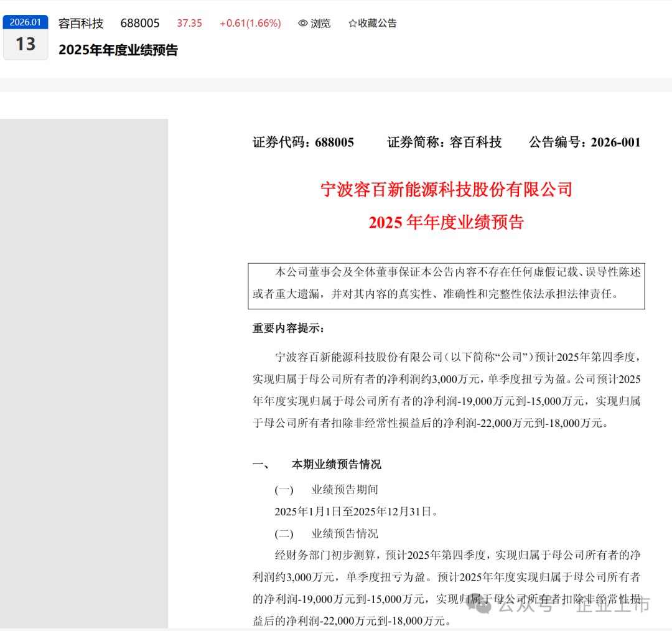The image size is (672, 631).
Task: Click the stock price 37.35
Action: point(189,23)
